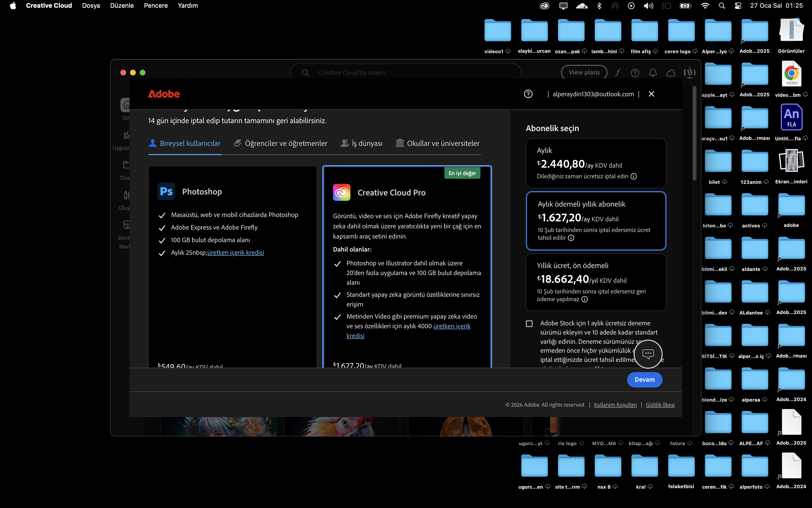
Task: Open Control Center in the menu bar
Action: pyautogui.click(x=738, y=6)
